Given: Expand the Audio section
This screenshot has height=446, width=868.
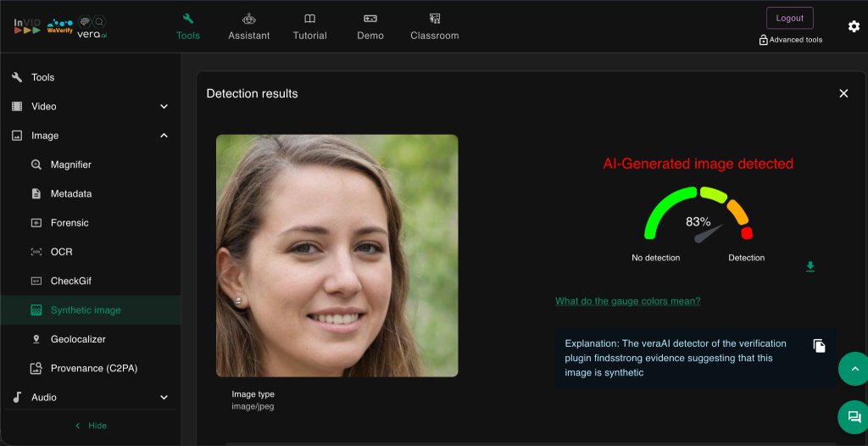Looking at the screenshot, I should pyautogui.click(x=164, y=398).
